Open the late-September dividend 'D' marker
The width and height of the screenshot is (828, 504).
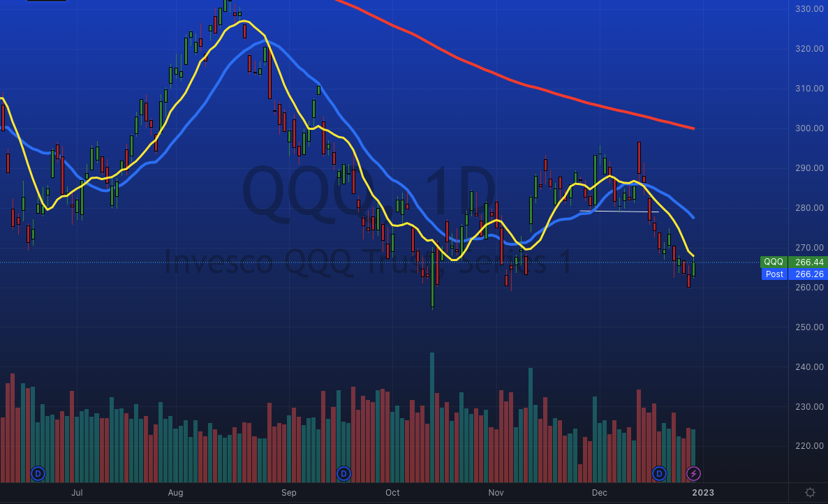(343, 473)
